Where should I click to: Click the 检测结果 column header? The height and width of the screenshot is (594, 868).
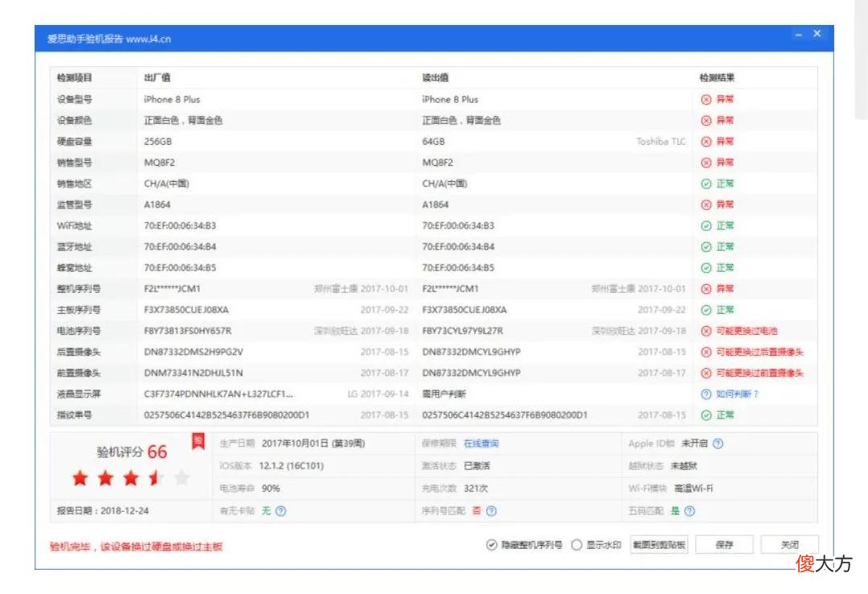717,78
